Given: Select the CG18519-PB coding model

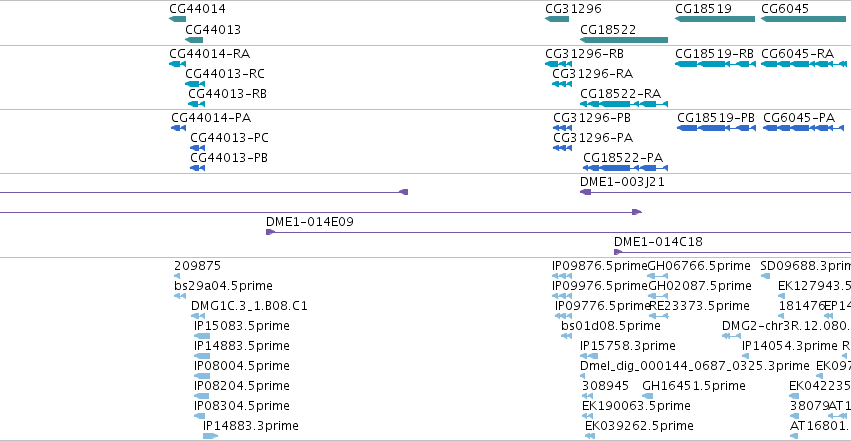Looking at the screenshot, I should click(716, 128).
